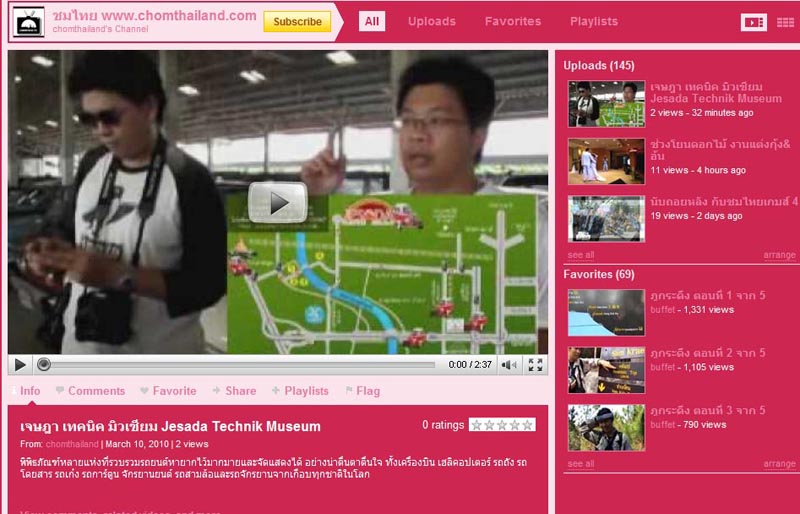800x514 pixels.
Task: Open buffet link beside 1,331 views
Action: tap(662, 310)
